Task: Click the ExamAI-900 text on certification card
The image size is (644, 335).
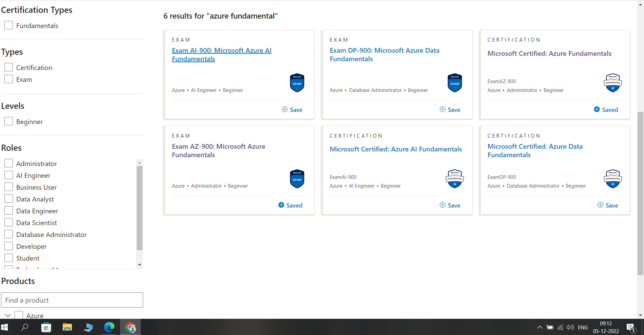Action: [x=343, y=177]
